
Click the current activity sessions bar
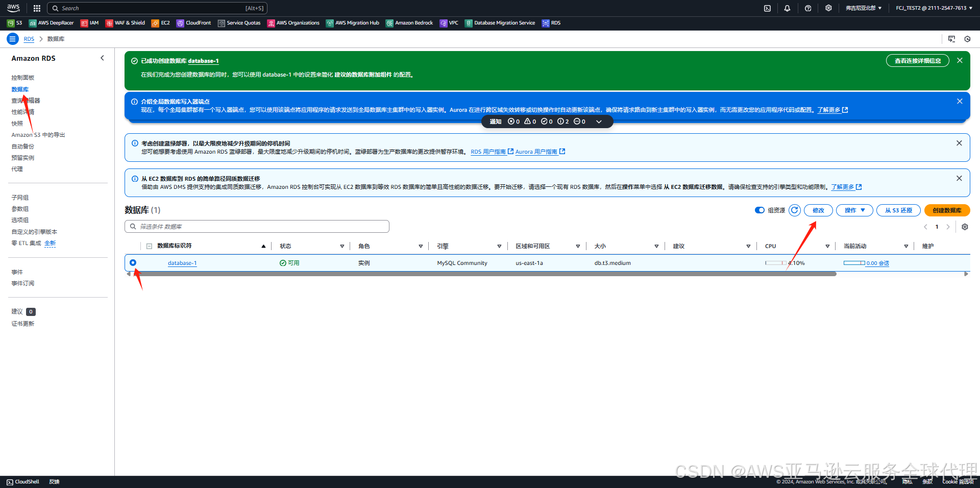854,263
